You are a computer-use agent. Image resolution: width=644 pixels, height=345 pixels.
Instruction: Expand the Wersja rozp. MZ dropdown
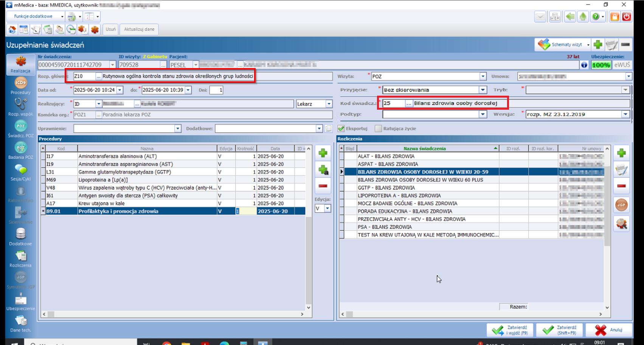(x=625, y=114)
